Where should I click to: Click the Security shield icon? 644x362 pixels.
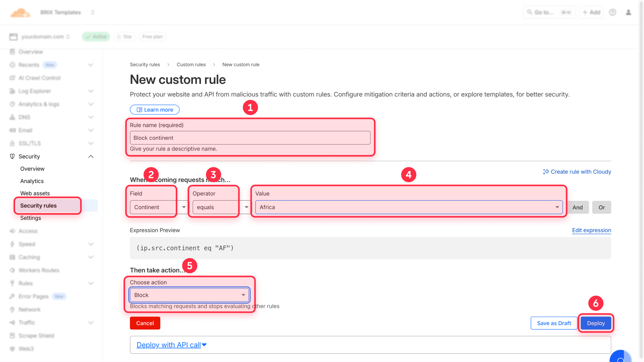pos(12,156)
